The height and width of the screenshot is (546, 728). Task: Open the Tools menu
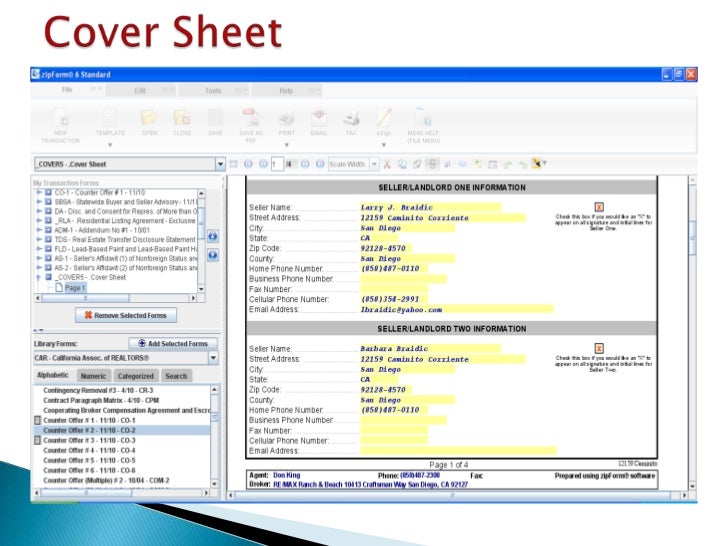pos(213,91)
